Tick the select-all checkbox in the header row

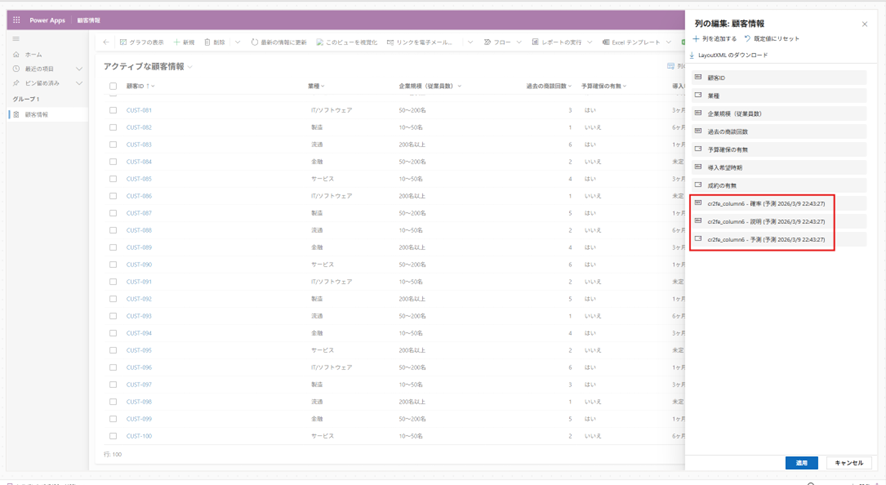coord(113,87)
